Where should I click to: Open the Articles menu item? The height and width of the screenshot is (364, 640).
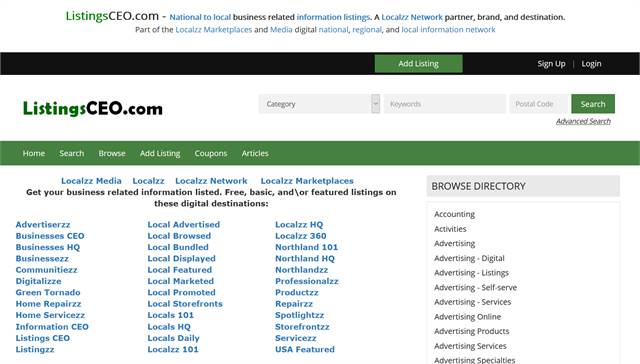pyautogui.click(x=255, y=153)
